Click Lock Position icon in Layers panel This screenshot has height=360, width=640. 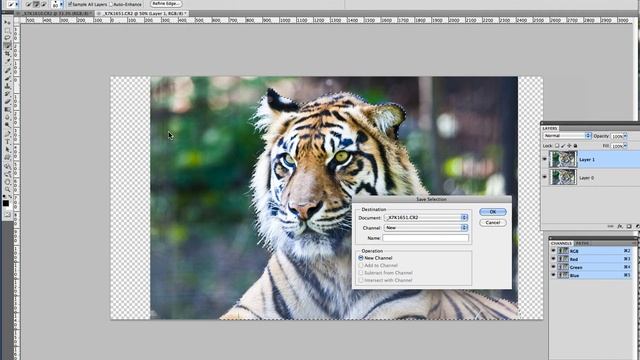pyautogui.click(x=569, y=146)
